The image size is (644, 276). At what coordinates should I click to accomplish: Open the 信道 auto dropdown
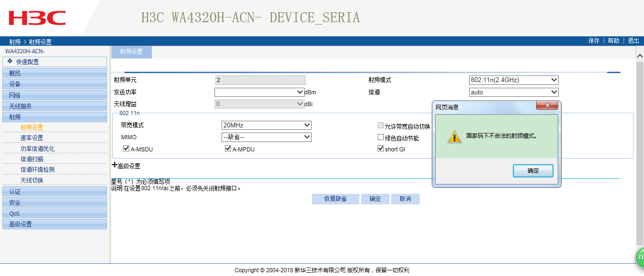514,92
